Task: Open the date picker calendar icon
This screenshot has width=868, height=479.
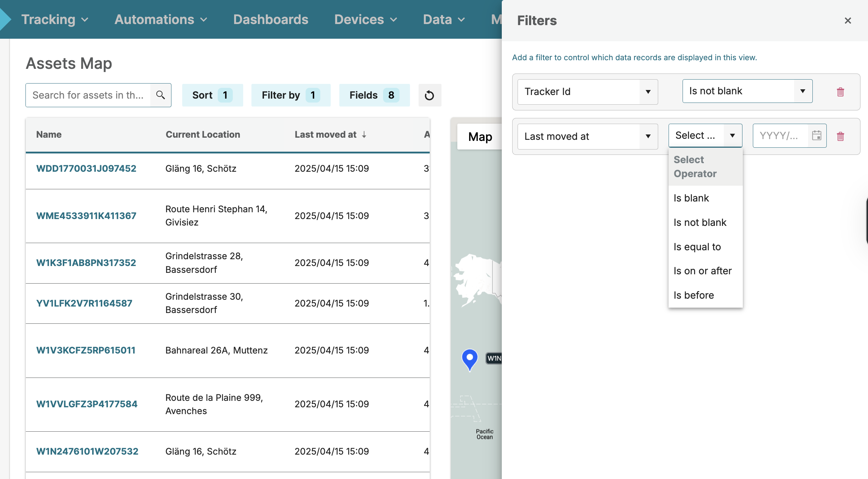Action: (817, 136)
